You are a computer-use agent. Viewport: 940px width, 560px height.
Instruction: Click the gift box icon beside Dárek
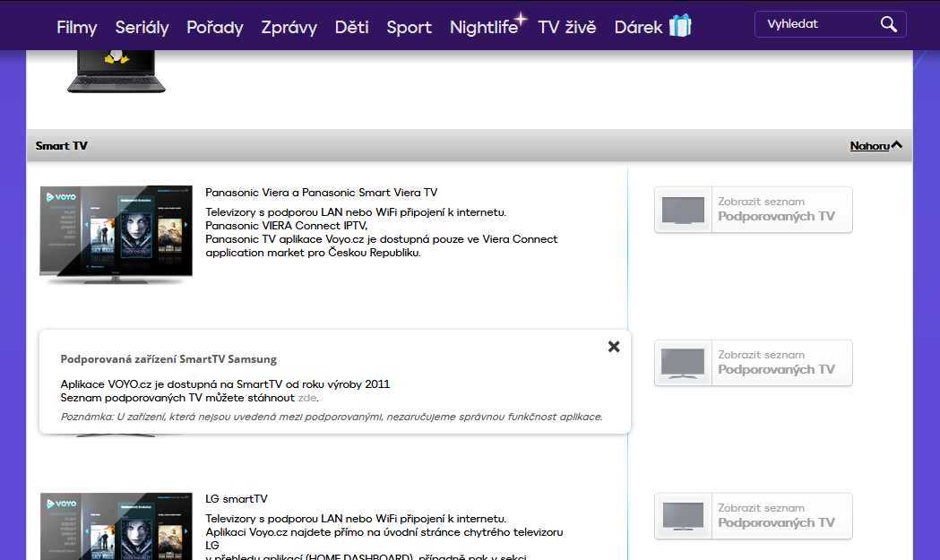pos(680,26)
